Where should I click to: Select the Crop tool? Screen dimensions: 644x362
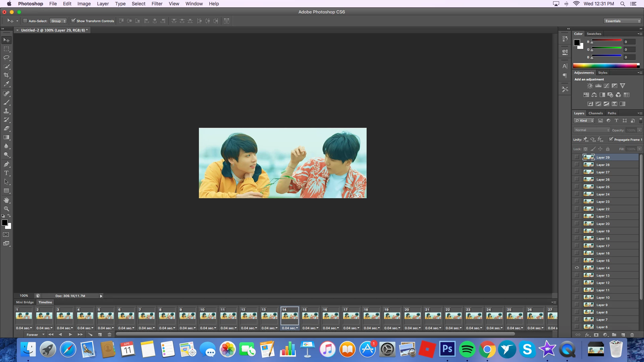coord(6,75)
